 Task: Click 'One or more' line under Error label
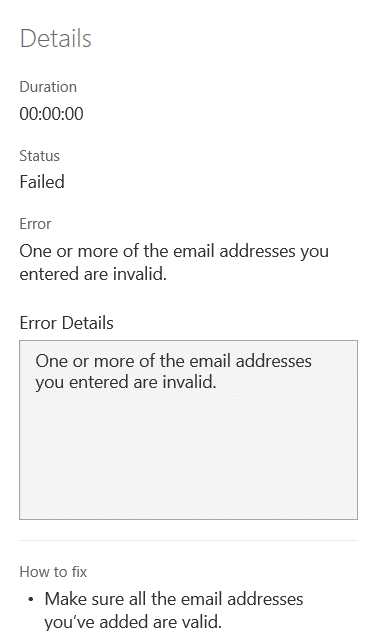[174, 251]
